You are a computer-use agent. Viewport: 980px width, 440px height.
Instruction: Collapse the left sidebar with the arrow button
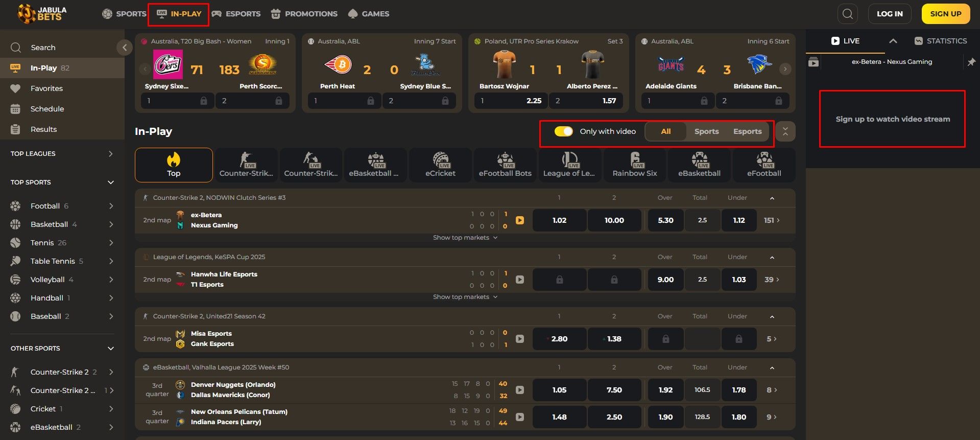click(124, 48)
